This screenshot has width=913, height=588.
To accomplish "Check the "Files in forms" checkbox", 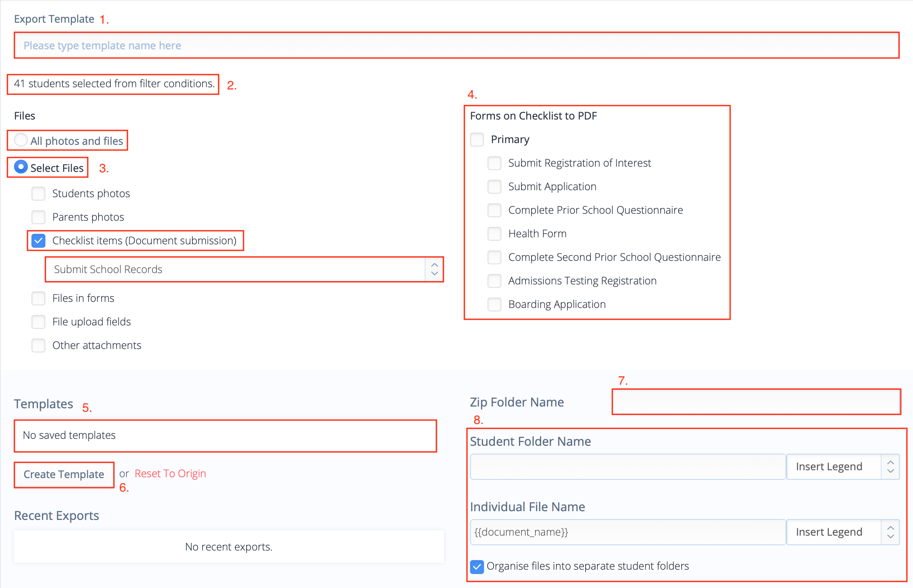I will 38,298.
